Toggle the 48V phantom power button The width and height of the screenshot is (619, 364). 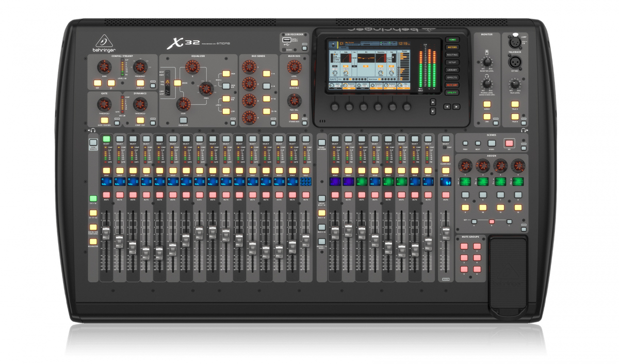pos(96,82)
